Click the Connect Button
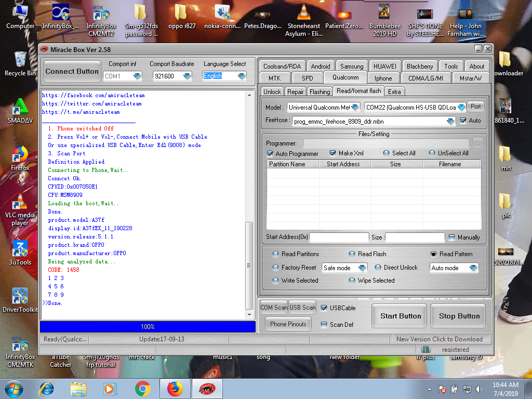The image size is (532, 399). pyautogui.click(x=72, y=71)
